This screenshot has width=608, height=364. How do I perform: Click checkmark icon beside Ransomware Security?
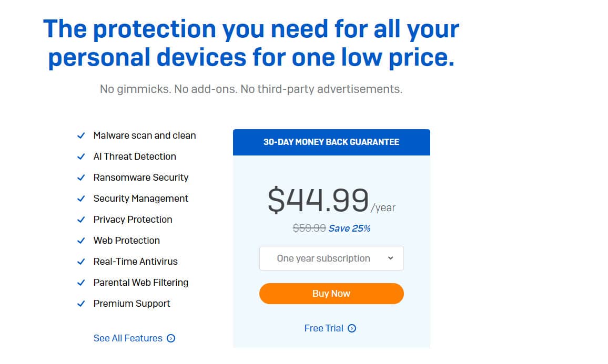click(x=81, y=178)
